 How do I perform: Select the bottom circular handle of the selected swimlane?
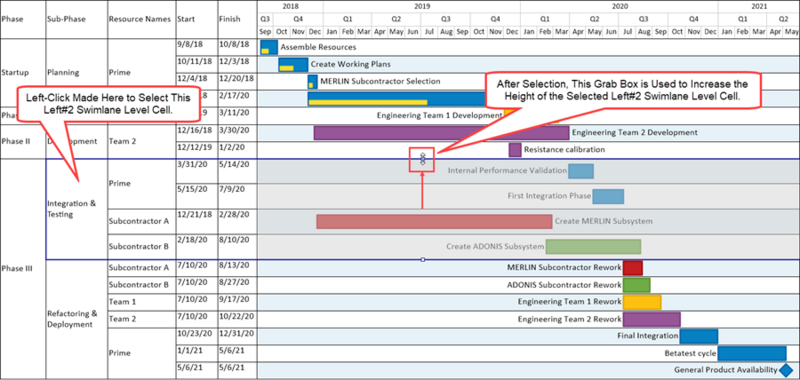(422, 260)
